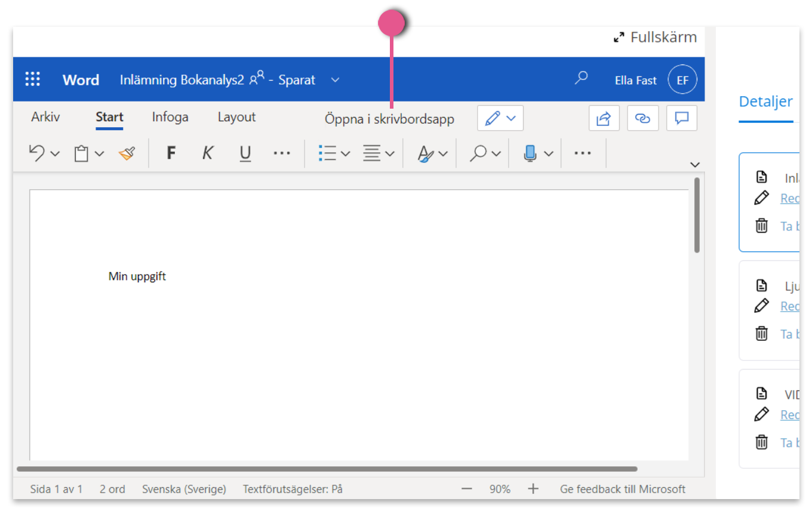Click the horizontal scrollbar below the document
This screenshot has height=517, width=812.
327,469
